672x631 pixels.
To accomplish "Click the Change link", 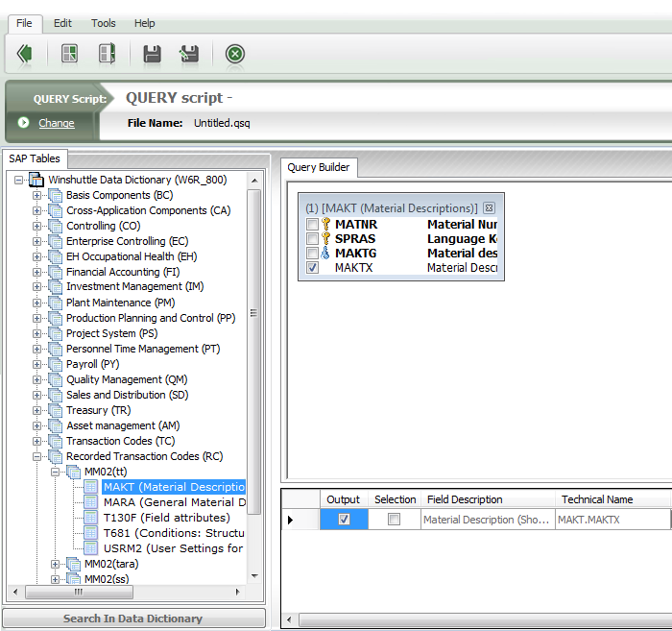I will coord(56,123).
